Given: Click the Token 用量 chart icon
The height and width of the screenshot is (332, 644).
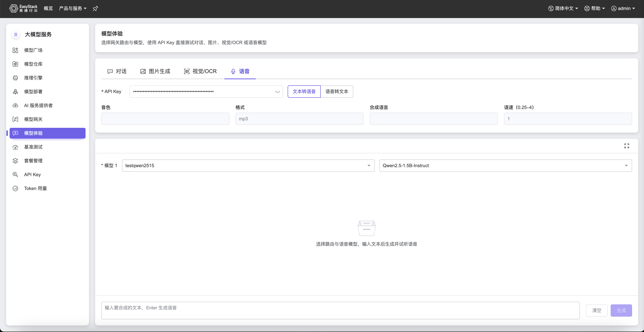Looking at the screenshot, I should click(x=15, y=188).
